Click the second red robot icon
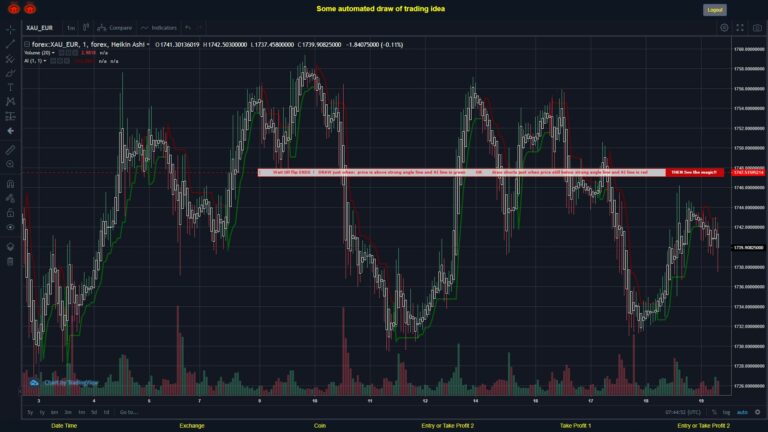 pyautogui.click(x=30, y=8)
